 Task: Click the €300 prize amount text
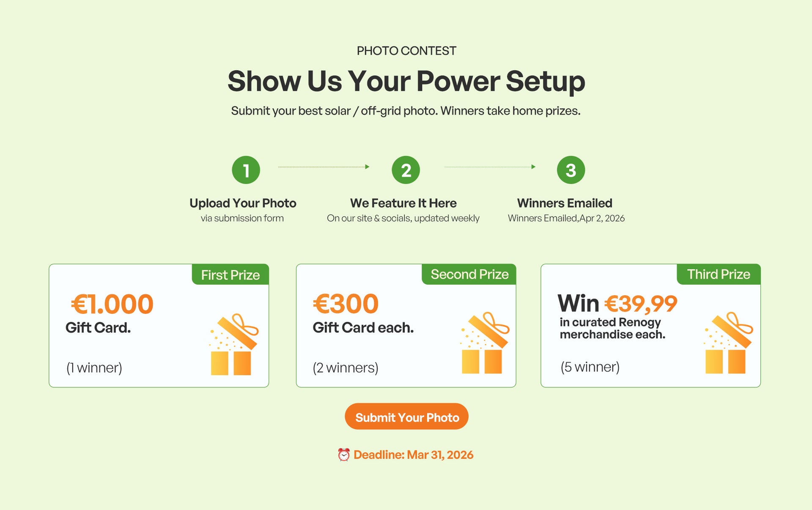346,304
